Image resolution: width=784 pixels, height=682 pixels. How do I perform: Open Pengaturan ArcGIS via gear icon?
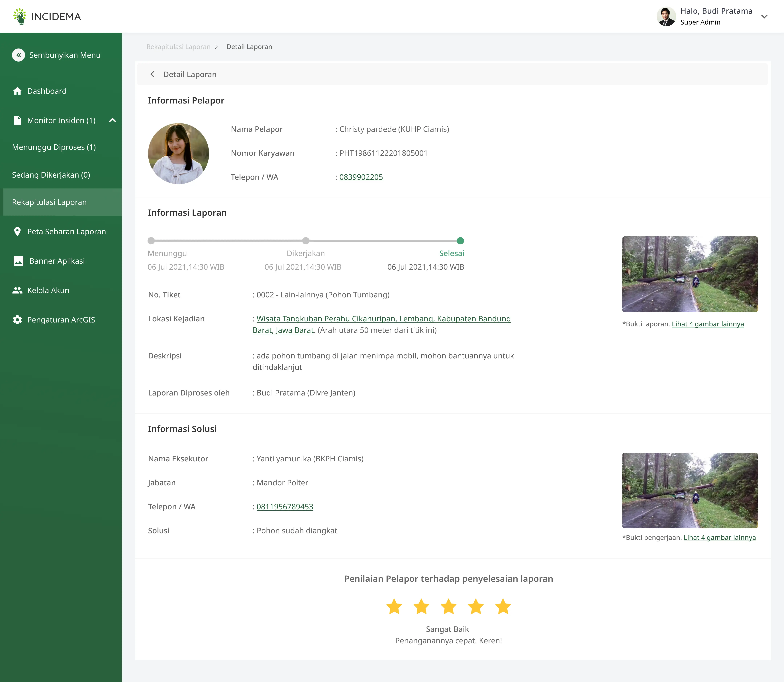tap(17, 320)
